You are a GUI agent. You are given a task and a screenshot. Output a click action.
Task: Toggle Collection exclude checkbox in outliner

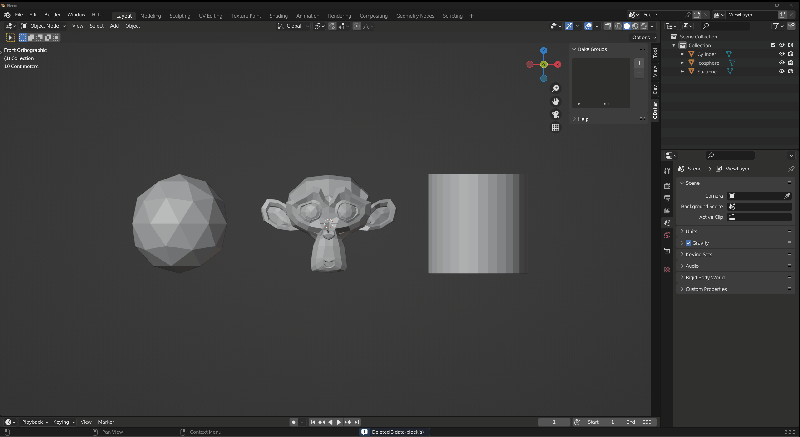point(773,45)
